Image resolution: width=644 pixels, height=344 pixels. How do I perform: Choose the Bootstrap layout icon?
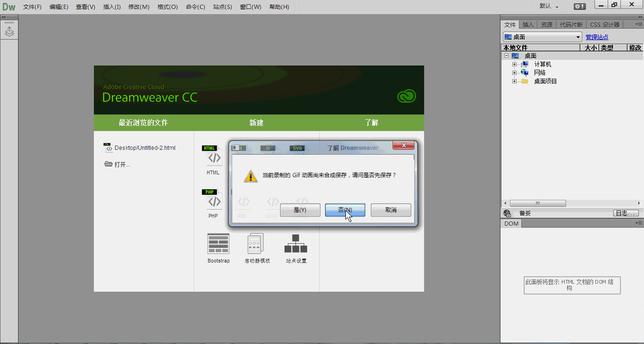coord(218,244)
